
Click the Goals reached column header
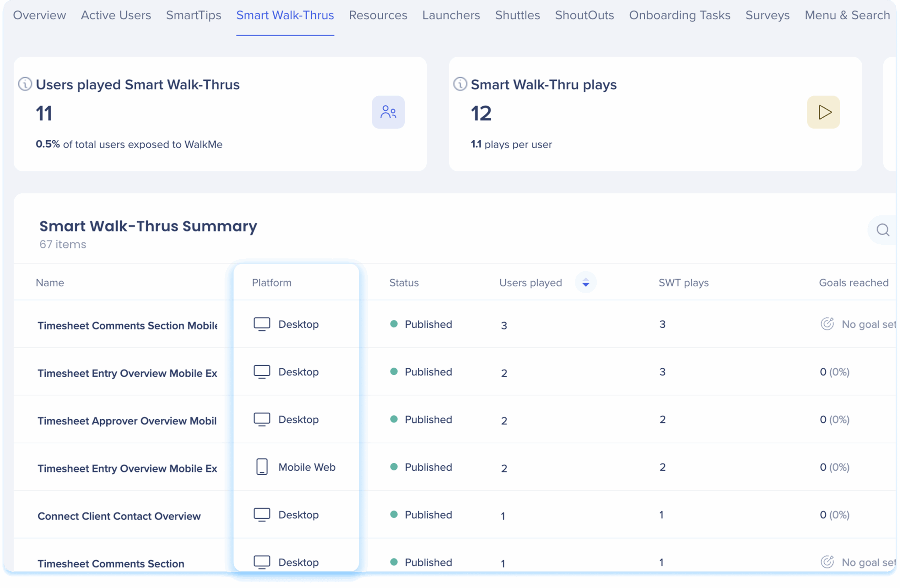[x=853, y=283]
